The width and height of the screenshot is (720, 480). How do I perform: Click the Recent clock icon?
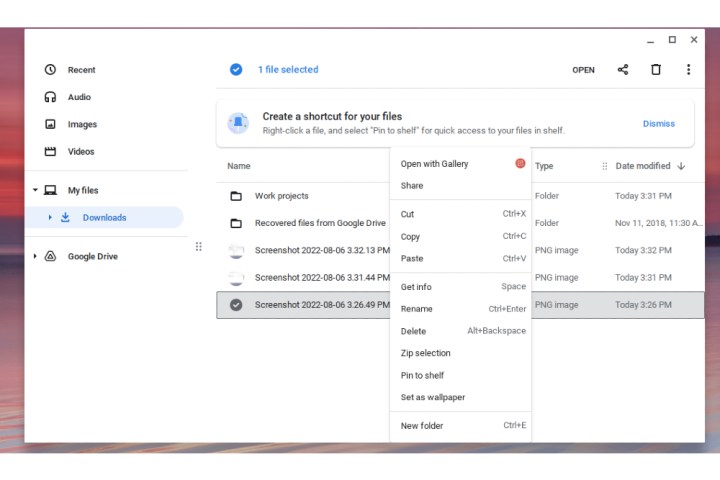point(50,70)
